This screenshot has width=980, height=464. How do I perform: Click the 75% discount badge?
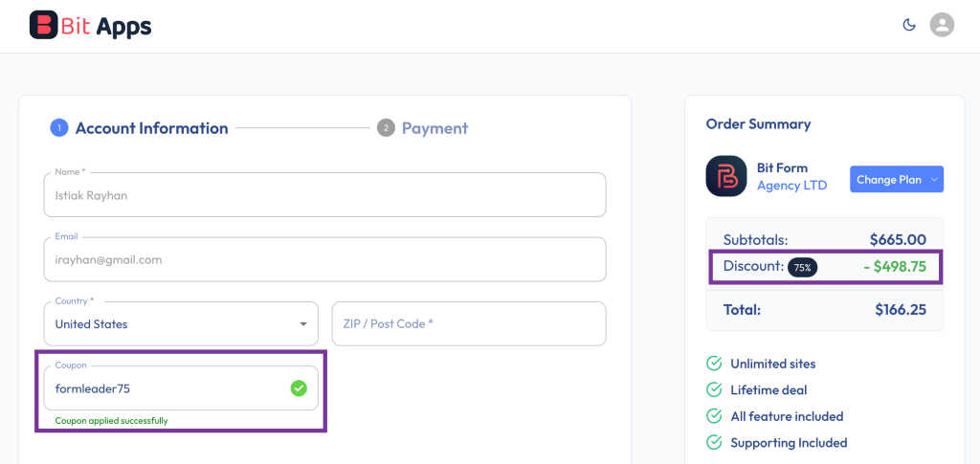802,268
